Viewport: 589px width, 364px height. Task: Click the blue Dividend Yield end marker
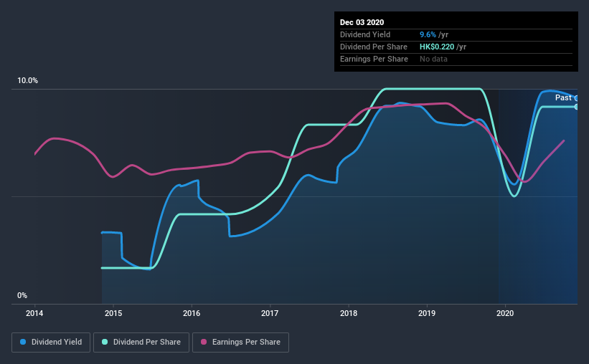coord(576,98)
